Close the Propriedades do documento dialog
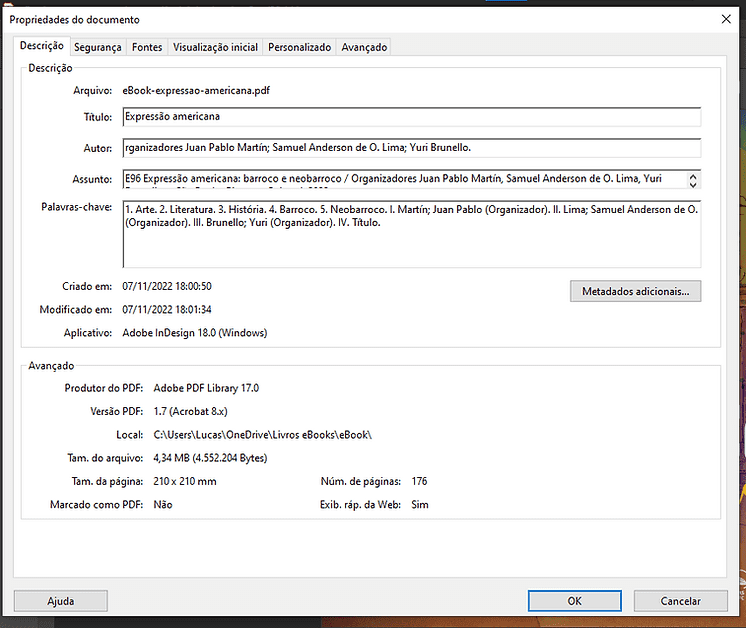 pyautogui.click(x=726, y=19)
